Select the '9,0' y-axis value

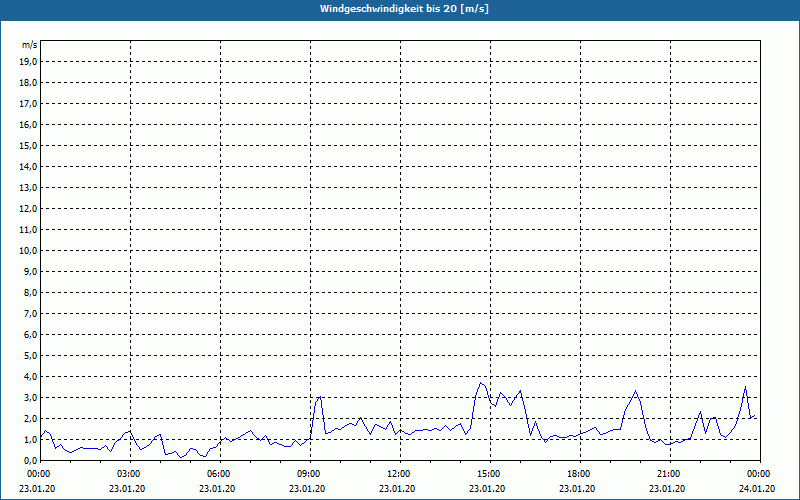point(30,271)
